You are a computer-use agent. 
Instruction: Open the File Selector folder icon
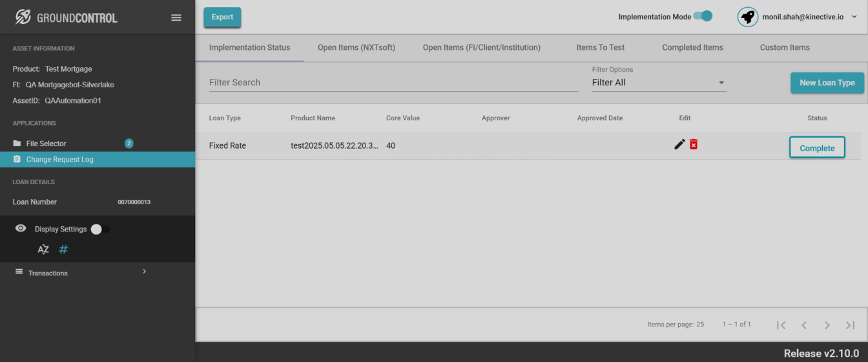pos(17,144)
